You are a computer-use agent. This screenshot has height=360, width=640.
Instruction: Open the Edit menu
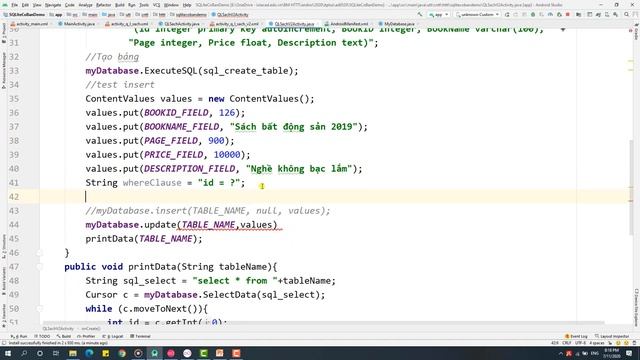25,5
